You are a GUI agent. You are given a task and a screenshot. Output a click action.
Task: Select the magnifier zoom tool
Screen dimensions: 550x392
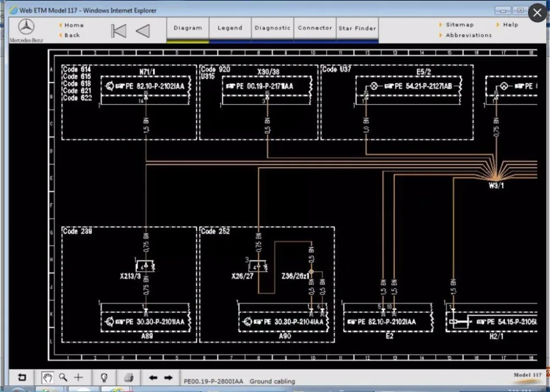coord(63,377)
